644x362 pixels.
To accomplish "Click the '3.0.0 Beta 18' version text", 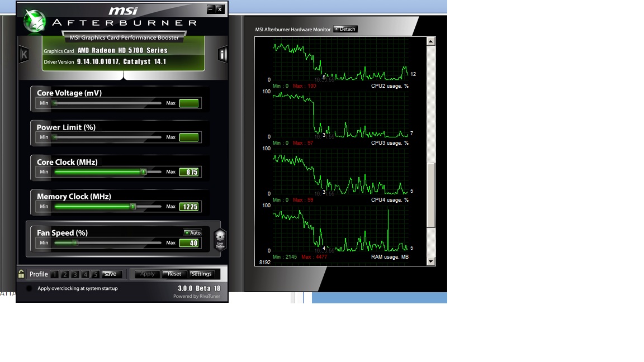I will click(x=199, y=288).
